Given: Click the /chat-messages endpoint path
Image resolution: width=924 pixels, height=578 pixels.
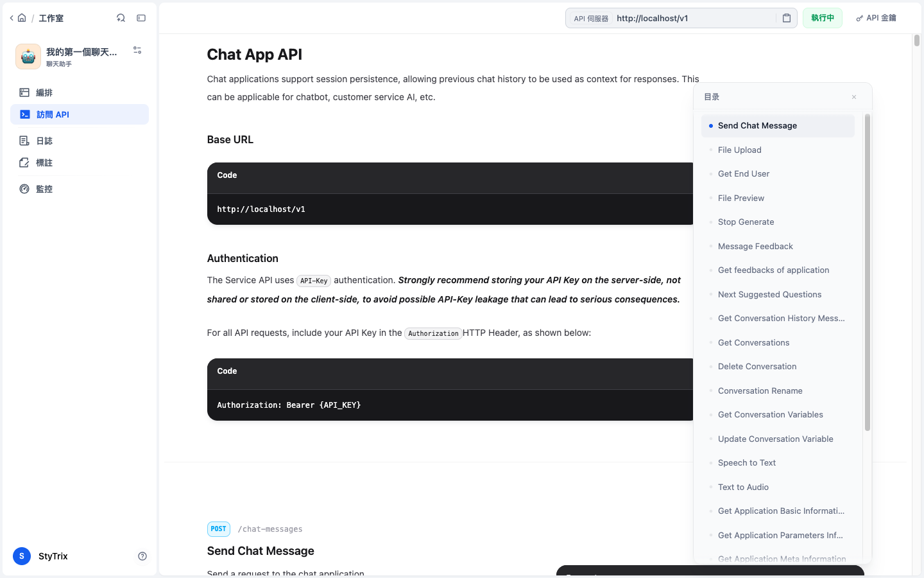Looking at the screenshot, I should 270,529.
